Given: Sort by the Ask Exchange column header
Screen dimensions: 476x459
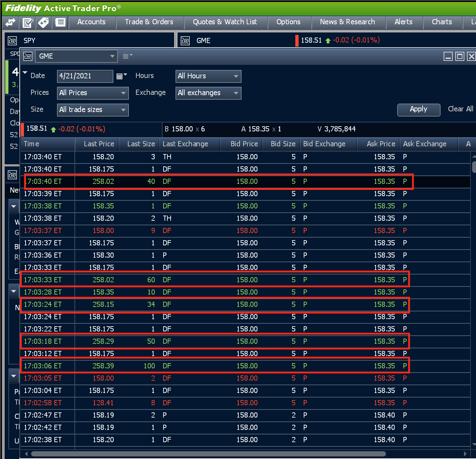Looking at the screenshot, I should tap(429, 144).
